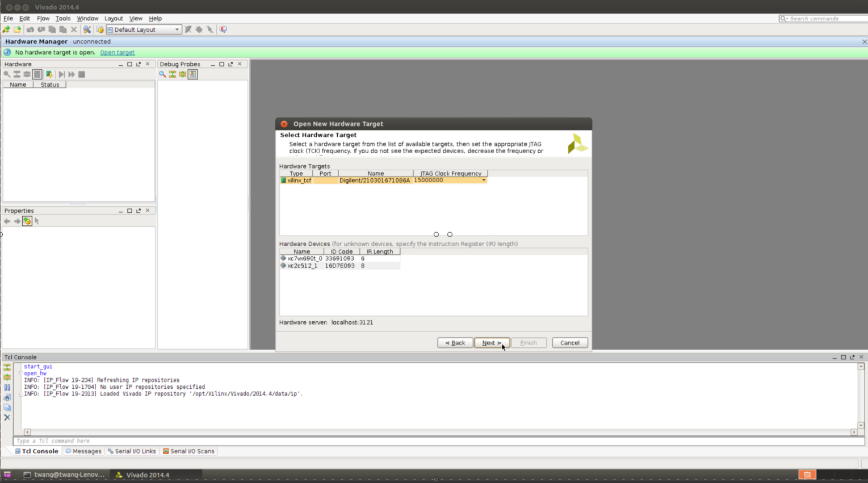The width and height of the screenshot is (868, 483).
Task: Click the Open target link
Action: tap(117, 52)
